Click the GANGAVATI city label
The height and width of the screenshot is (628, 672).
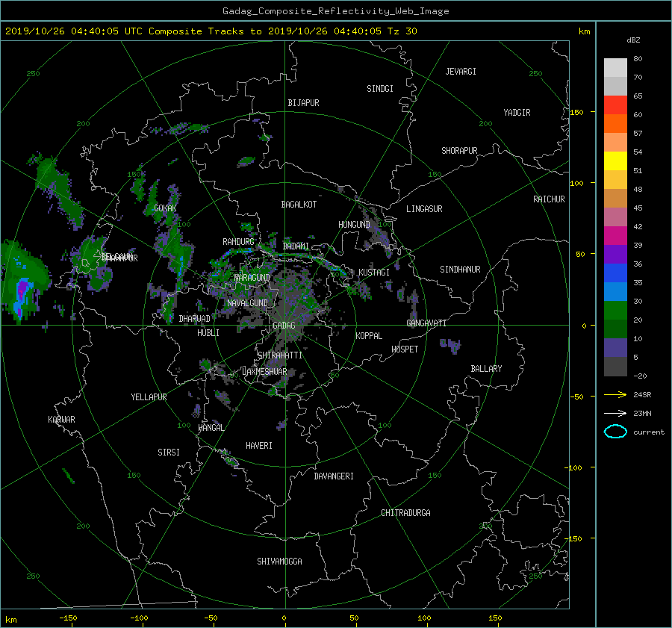click(426, 323)
